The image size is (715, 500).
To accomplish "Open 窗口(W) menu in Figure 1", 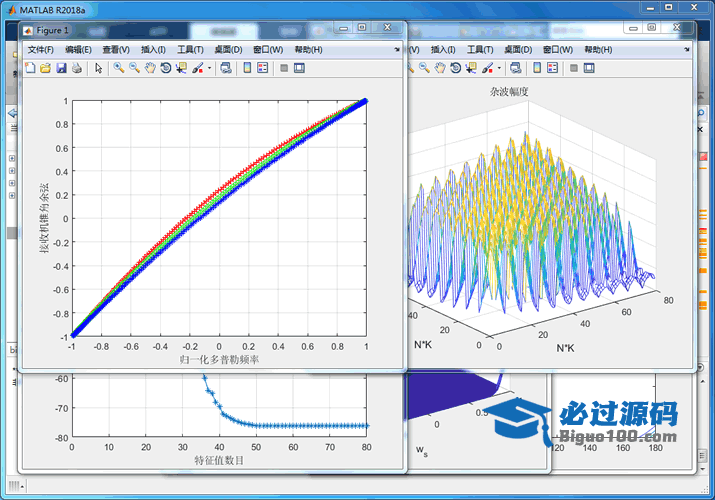I will coord(268,50).
